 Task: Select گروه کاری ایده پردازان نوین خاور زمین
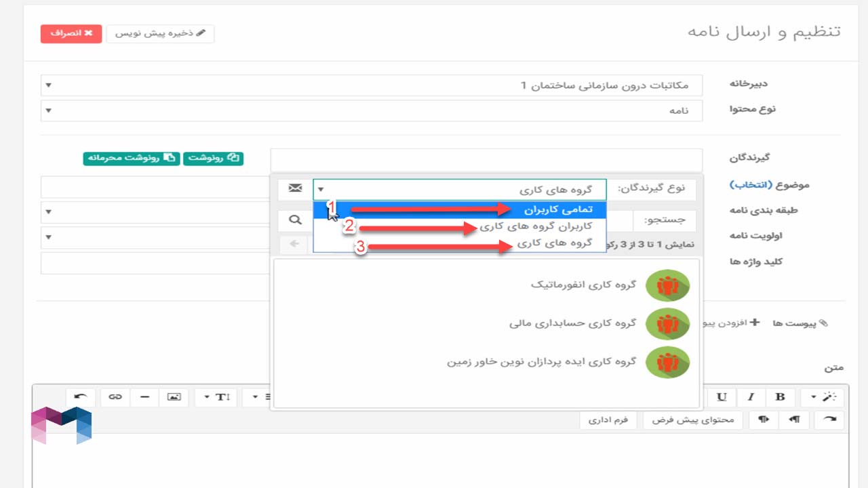click(x=486, y=363)
